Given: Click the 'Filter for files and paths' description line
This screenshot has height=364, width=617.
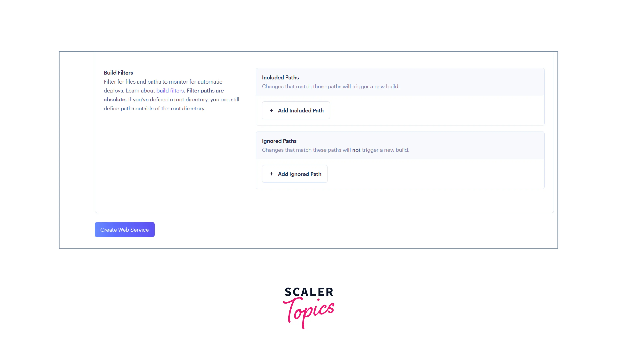Looking at the screenshot, I should (163, 82).
